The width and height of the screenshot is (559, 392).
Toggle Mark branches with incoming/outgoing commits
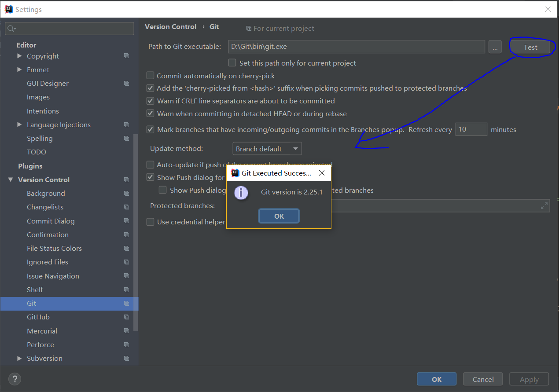(x=151, y=129)
